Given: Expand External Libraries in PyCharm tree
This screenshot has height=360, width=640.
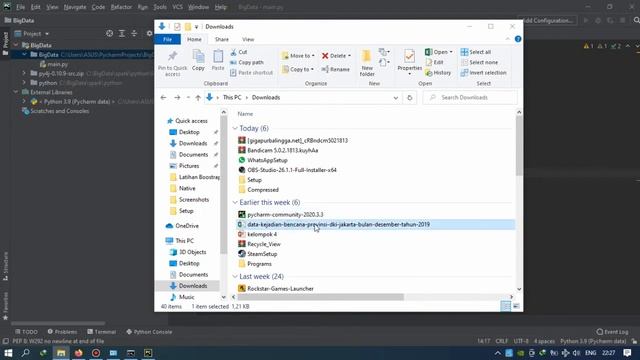Looking at the screenshot, I should (x=16, y=92).
